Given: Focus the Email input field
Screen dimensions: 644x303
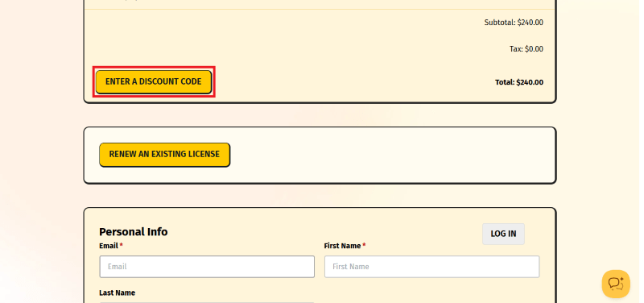Looking at the screenshot, I should pos(207,267).
